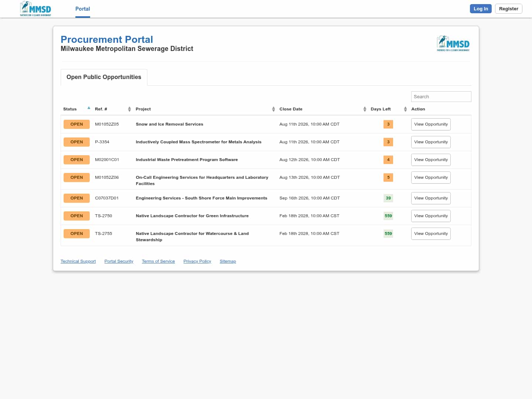Click OPEN status badge for M01052Z06
This screenshot has height=399, width=532.
pyautogui.click(x=76, y=177)
